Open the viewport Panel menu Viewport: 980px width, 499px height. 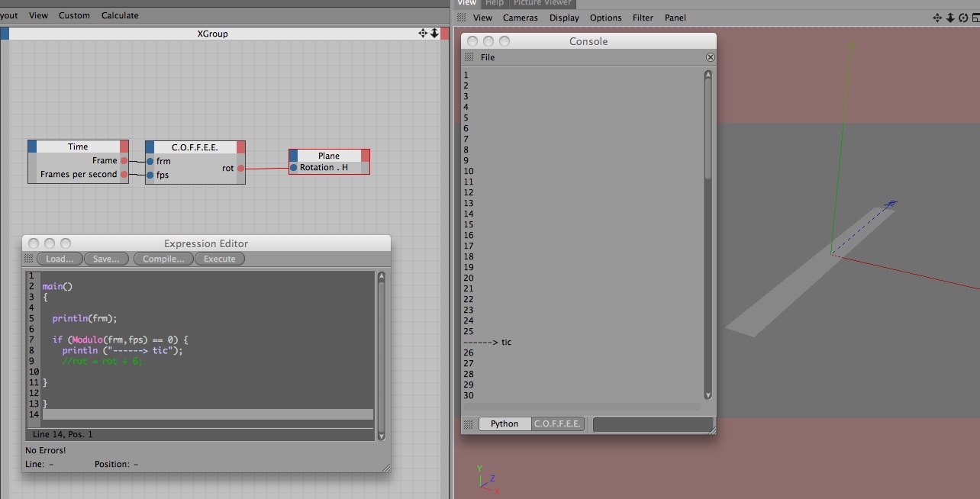(675, 18)
